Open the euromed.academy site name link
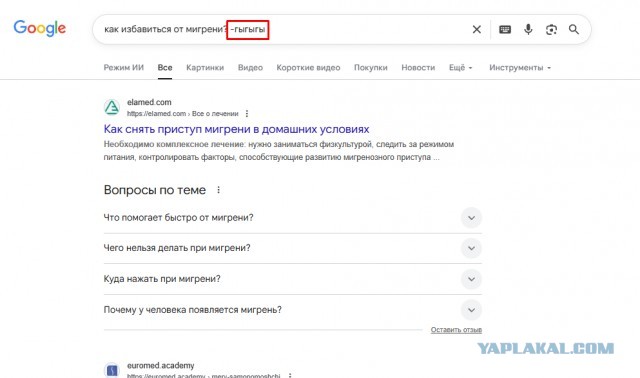Image resolution: width=640 pixels, height=378 pixels. (160, 365)
